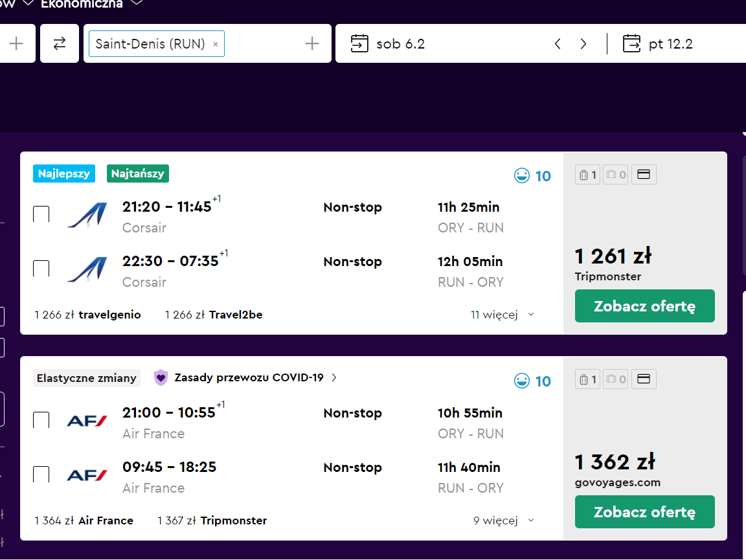746x560 pixels.
Task: Click the govoyages.com provider name
Action: [618, 482]
